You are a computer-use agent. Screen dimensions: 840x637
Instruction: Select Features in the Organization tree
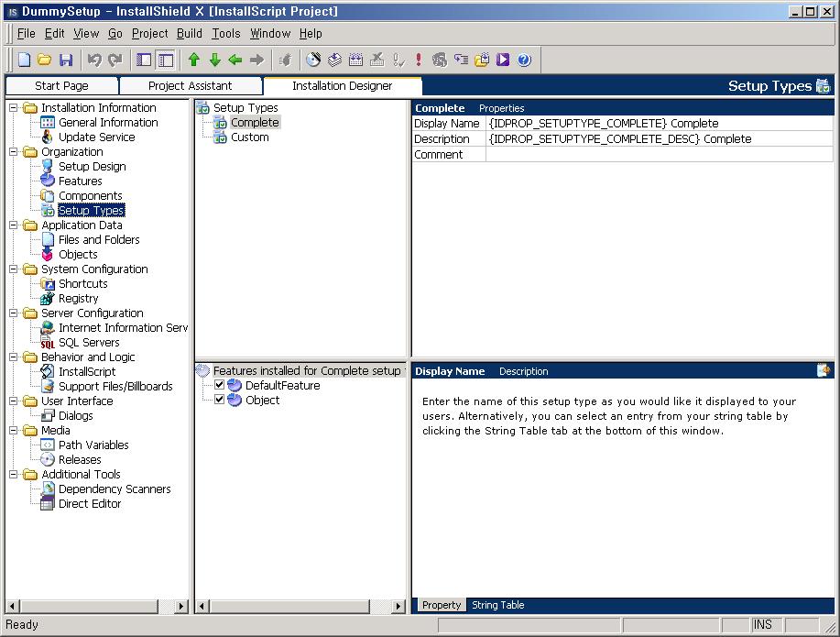(80, 181)
